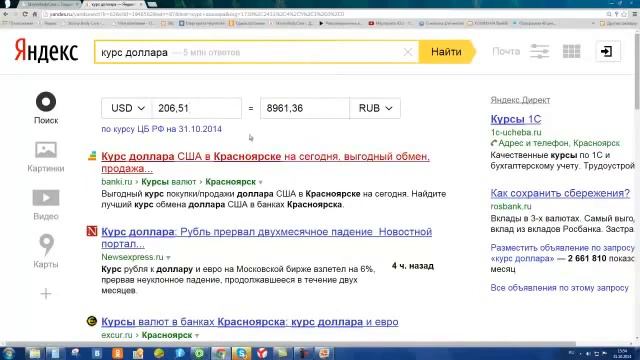Select the курс доллара browser tab
The image size is (640, 360).
(x=113, y=4)
